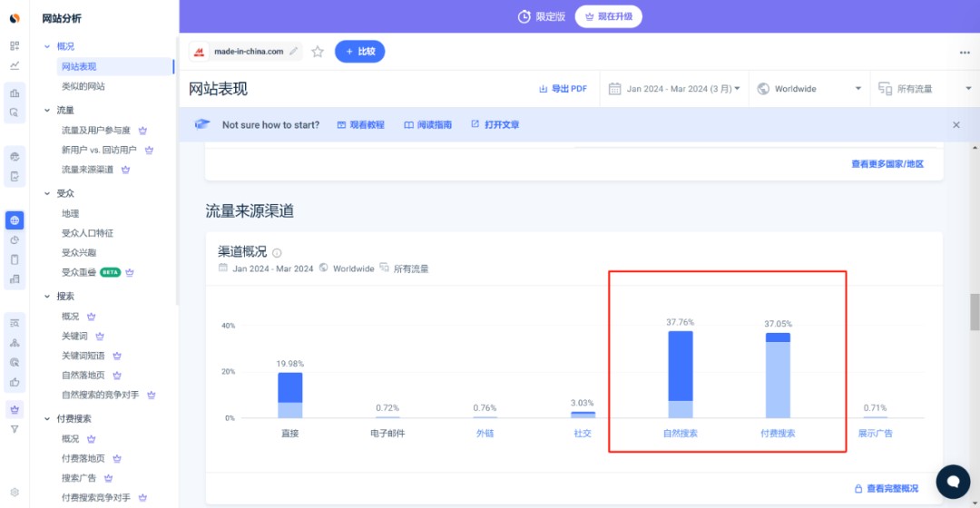Click the Similarweb logo in top-left corner

(x=15, y=17)
